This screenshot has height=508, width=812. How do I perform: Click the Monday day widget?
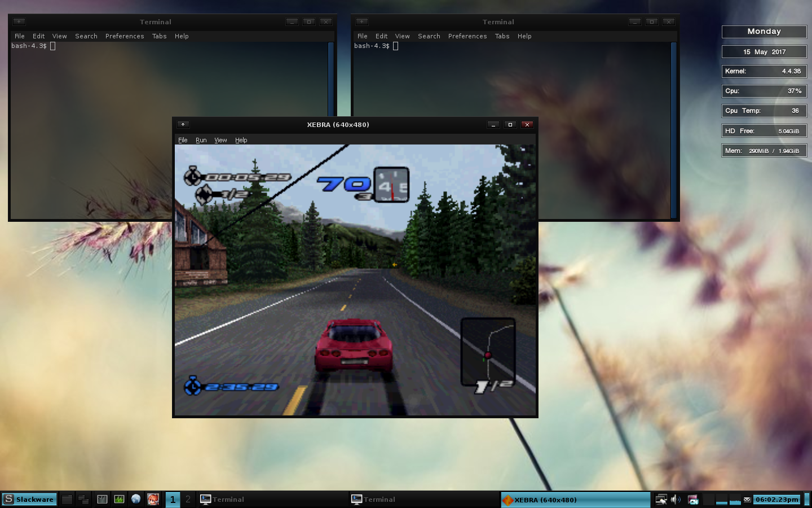click(764, 32)
